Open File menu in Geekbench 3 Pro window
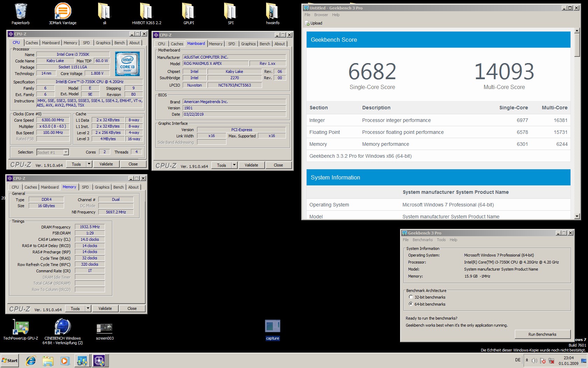 (x=406, y=240)
